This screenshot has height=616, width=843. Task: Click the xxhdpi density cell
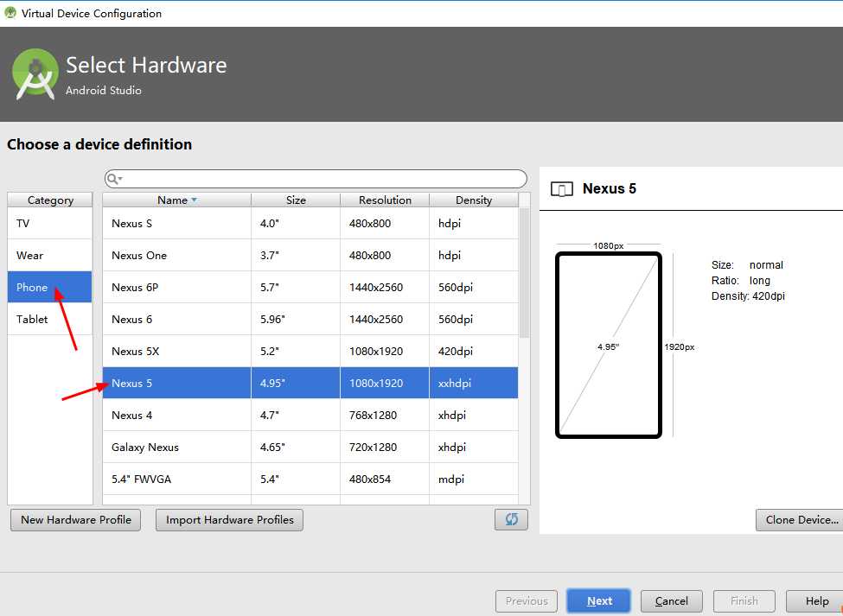[474, 383]
